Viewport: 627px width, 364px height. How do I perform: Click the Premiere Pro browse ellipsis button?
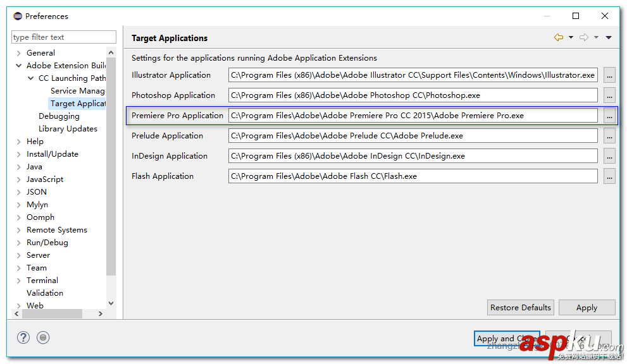point(609,116)
